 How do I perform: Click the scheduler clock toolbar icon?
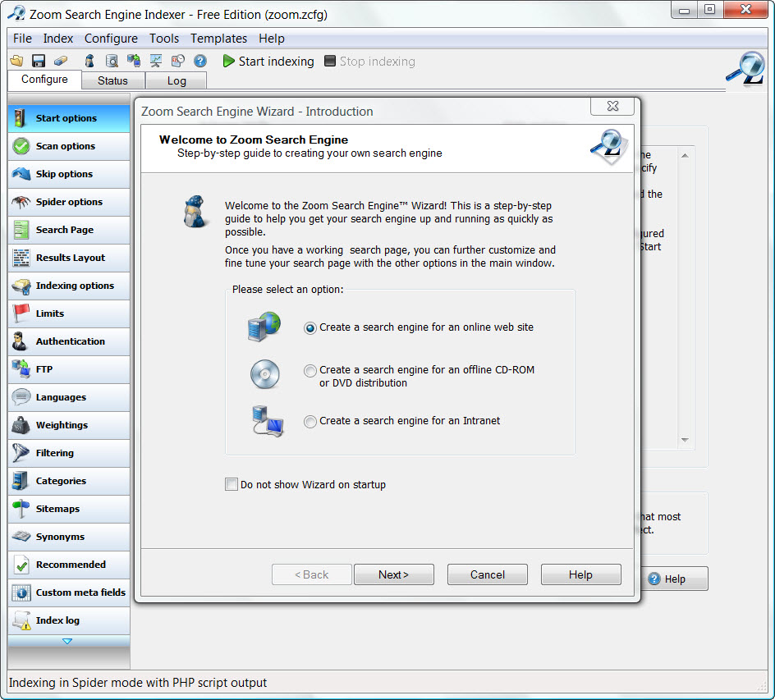pos(178,61)
